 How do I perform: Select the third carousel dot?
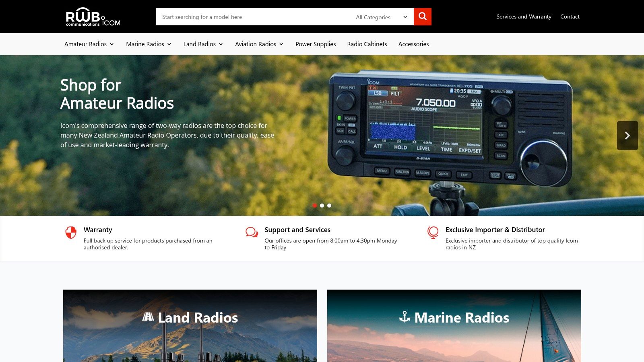(x=329, y=206)
